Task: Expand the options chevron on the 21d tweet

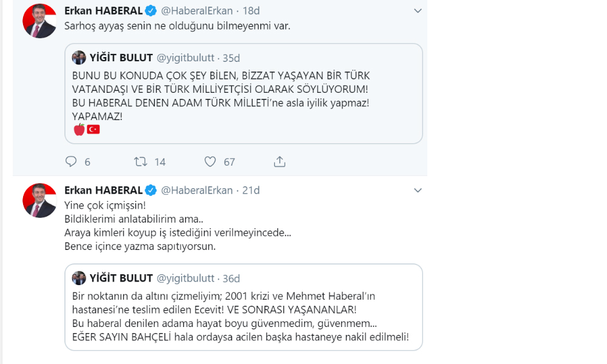Action: point(417,190)
